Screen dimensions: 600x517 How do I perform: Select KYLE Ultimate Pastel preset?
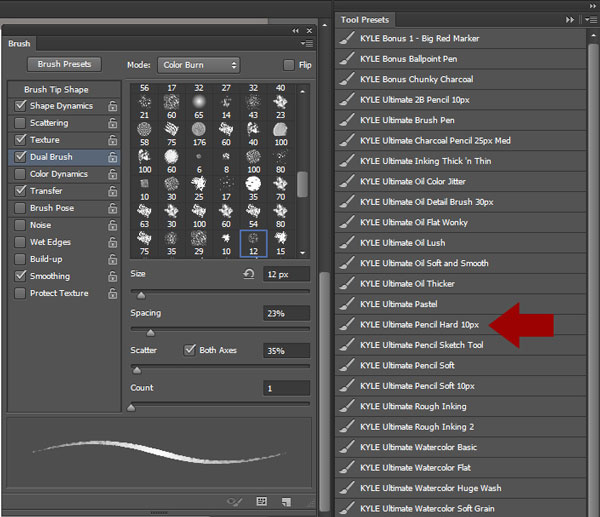[x=461, y=304]
